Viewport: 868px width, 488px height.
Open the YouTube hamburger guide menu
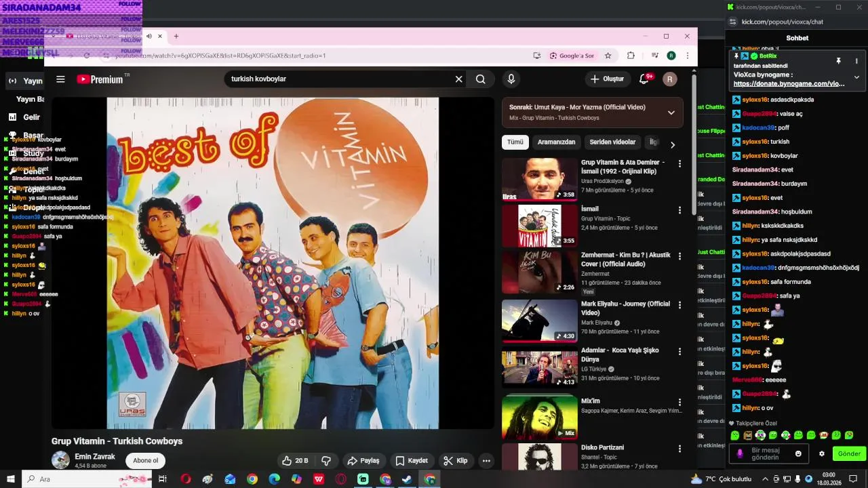[x=60, y=79]
